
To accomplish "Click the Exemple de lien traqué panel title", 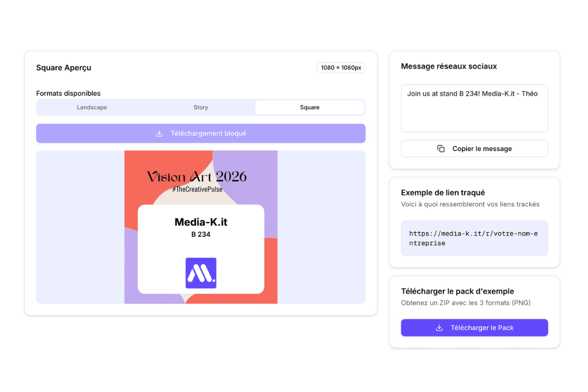I will (x=442, y=193).
